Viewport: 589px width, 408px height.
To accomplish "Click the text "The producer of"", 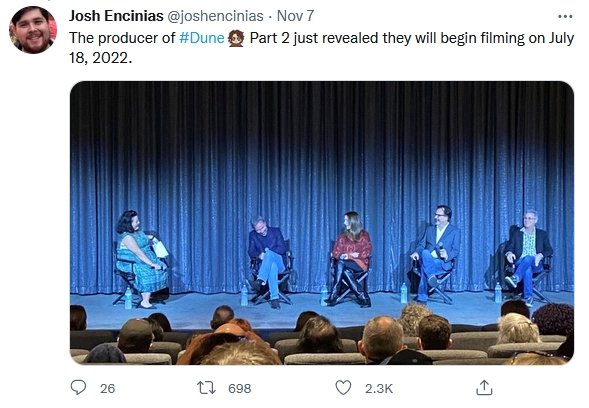I will click(122, 38).
